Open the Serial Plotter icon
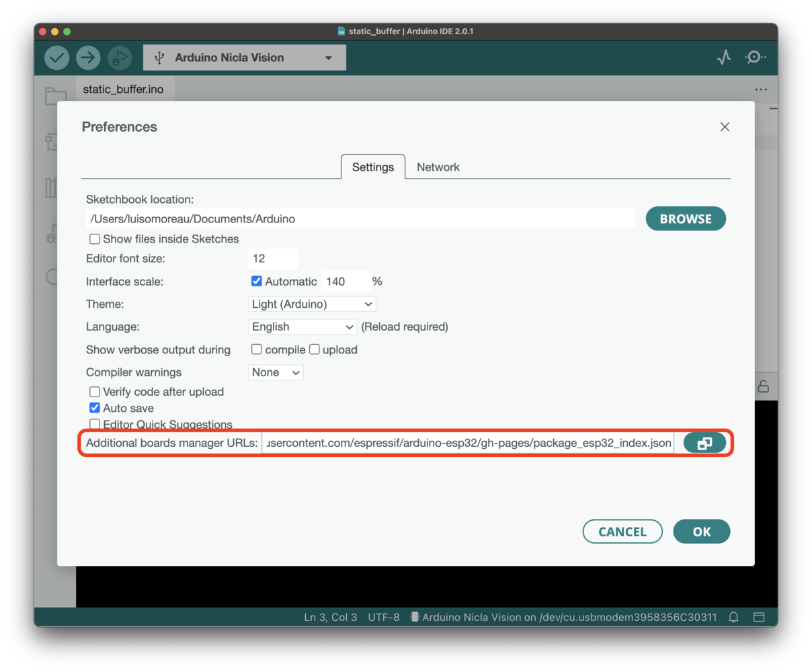The width and height of the screenshot is (812, 672). (724, 58)
